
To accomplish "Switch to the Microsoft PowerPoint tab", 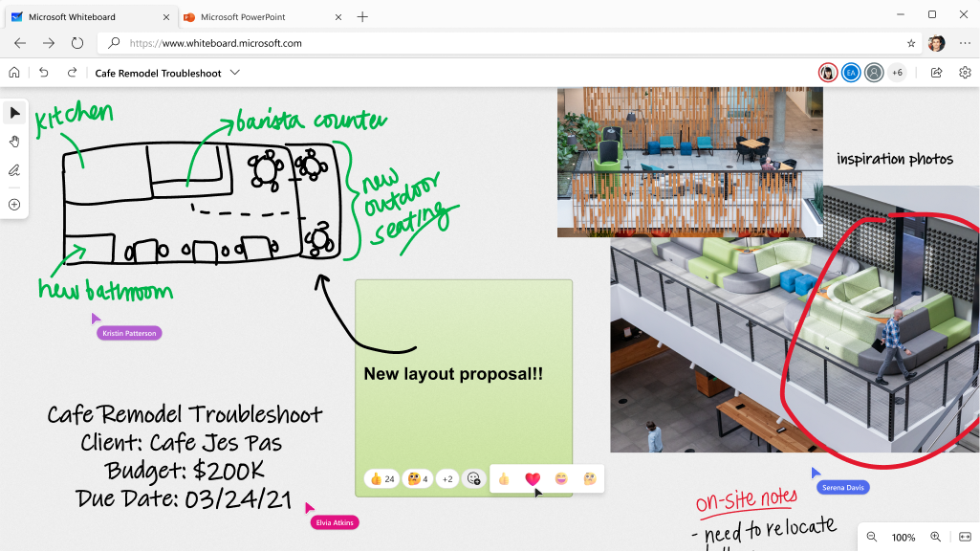I will point(263,17).
